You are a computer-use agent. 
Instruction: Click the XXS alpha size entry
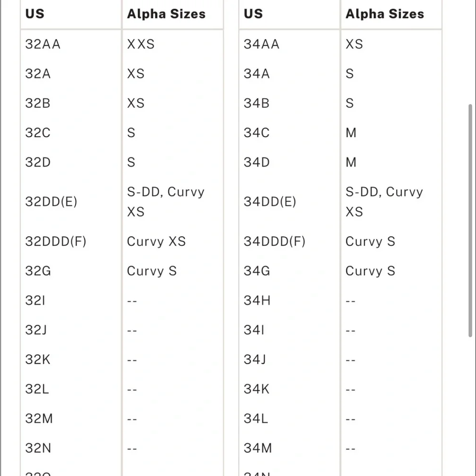140,44
